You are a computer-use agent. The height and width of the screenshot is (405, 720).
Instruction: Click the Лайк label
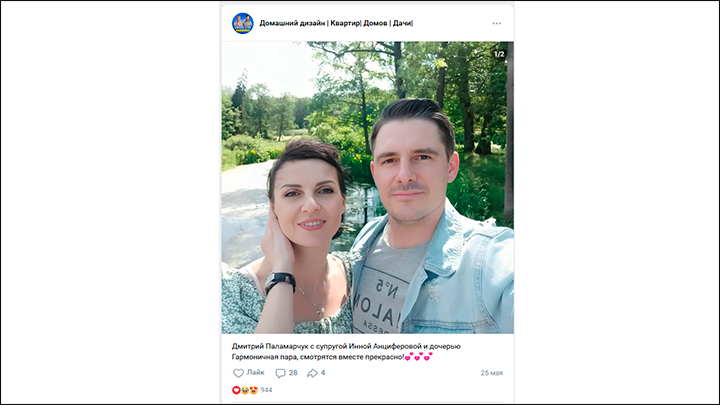256,372
